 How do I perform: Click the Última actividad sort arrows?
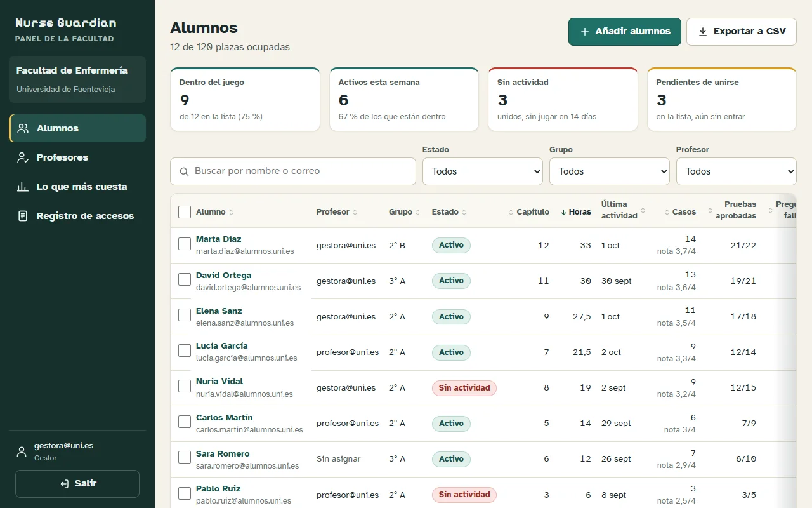[x=643, y=211]
